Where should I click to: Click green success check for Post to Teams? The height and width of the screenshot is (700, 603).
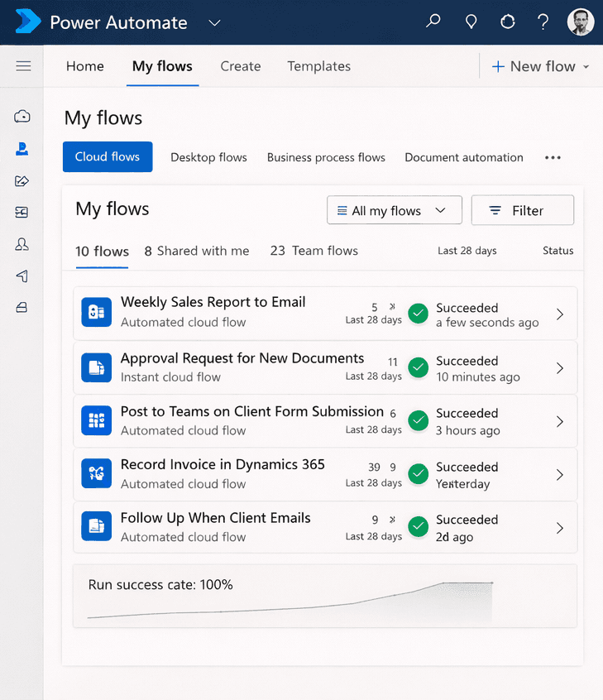(419, 420)
